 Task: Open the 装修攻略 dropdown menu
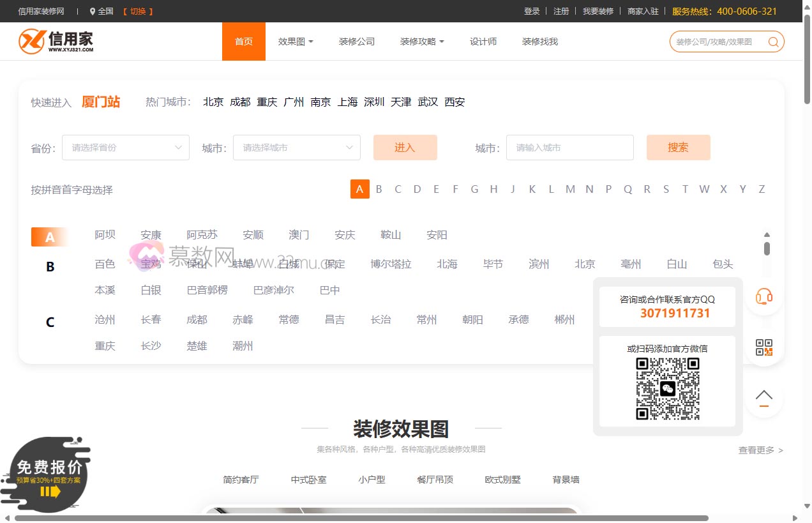pyautogui.click(x=421, y=41)
